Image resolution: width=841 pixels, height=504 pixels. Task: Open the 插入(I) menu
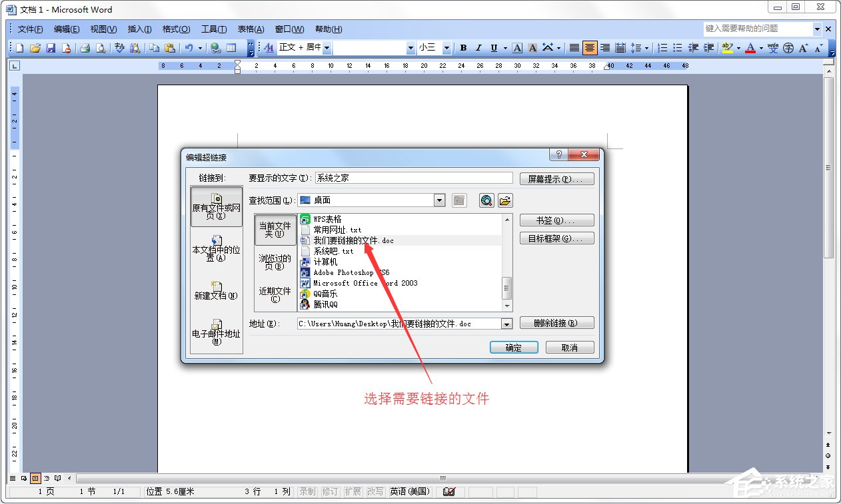click(139, 29)
